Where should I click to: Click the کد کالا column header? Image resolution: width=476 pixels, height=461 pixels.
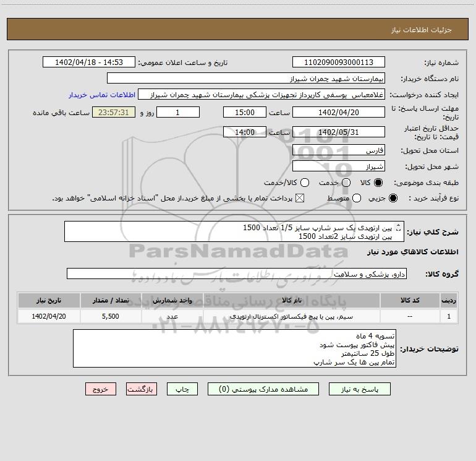pos(410,300)
